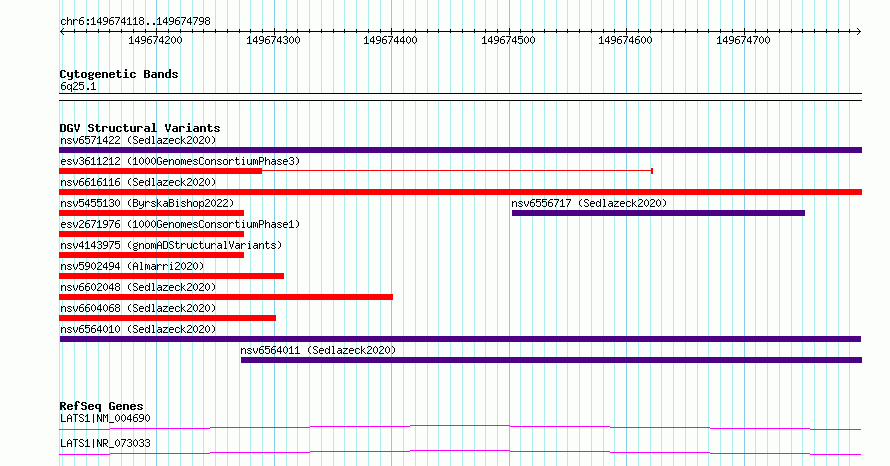Viewport: 890px width, 466px height.
Task: Select the RefSeq Genes track title
Action: tap(101, 406)
